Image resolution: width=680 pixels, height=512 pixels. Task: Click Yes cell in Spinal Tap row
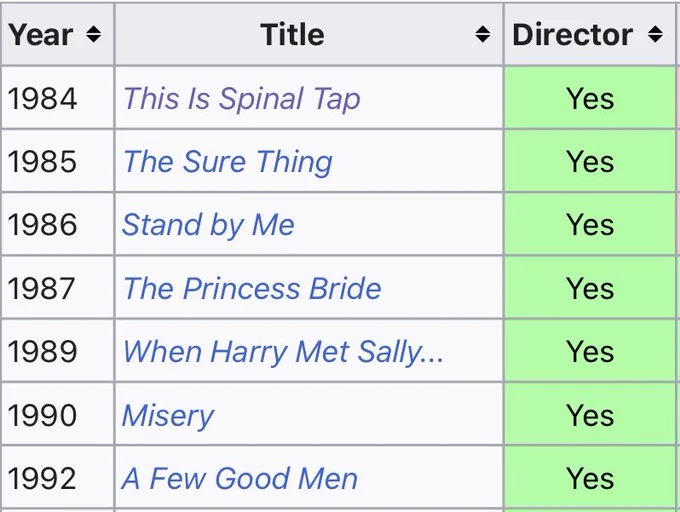point(590,98)
